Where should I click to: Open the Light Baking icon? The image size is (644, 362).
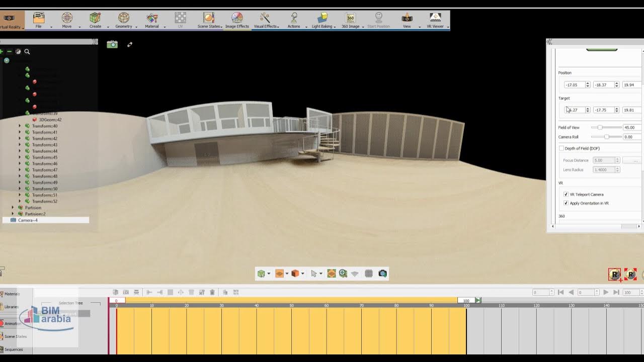[322, 18]
